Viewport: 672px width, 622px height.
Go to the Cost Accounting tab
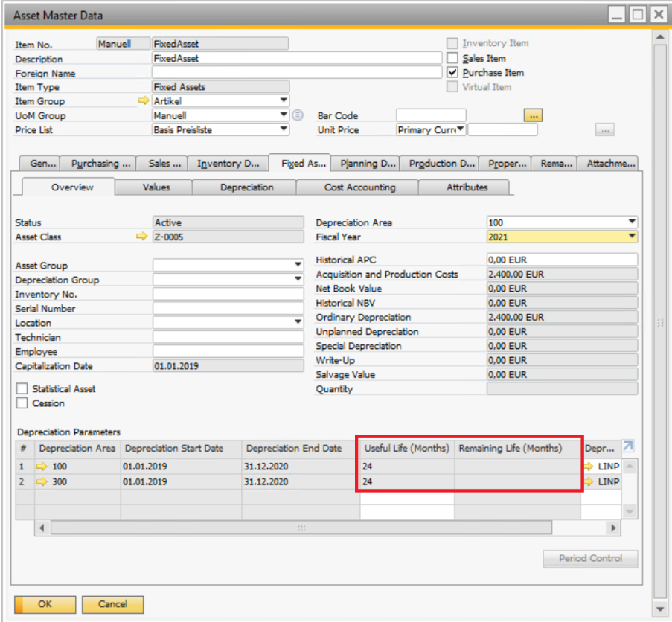(359, 187)
